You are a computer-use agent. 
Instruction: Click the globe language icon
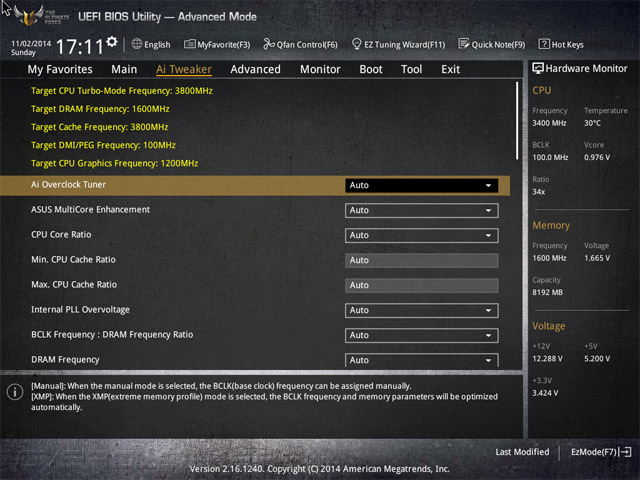137,44
